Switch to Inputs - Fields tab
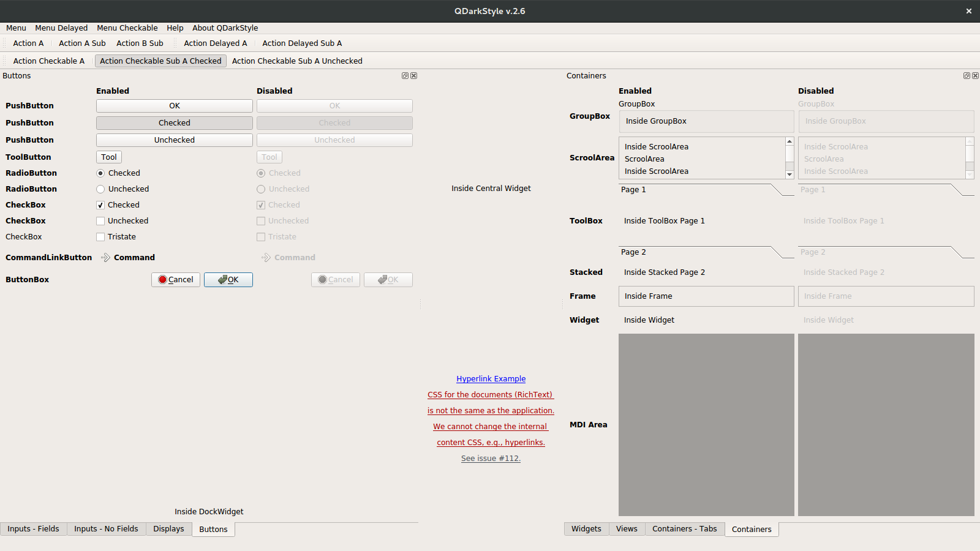The image size is (980, 551). [x=34, y=529]
